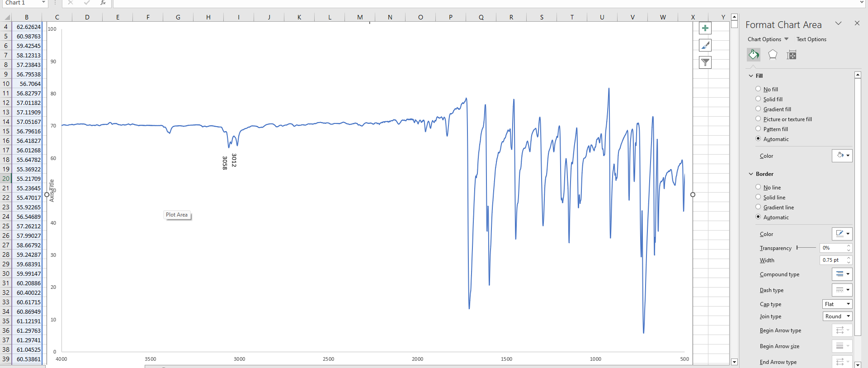Click the Transparency percentage field
868x368 pixels.
click(832, 248)
